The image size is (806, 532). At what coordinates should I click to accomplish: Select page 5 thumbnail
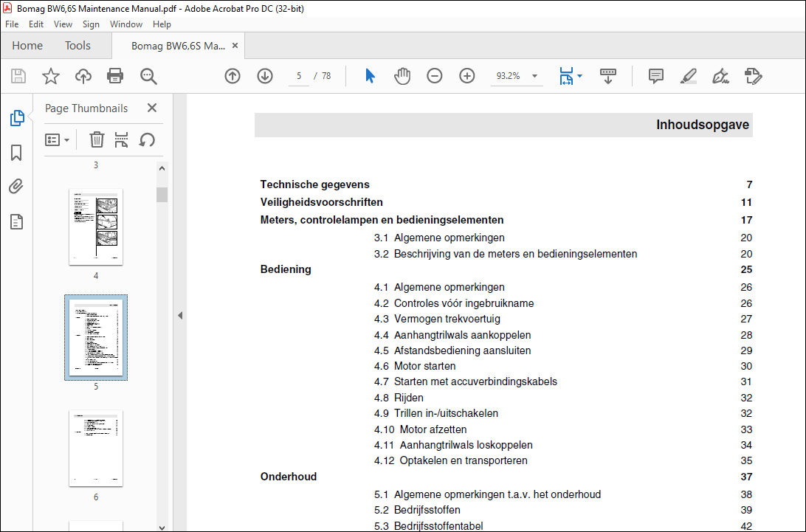pos(96,338)
